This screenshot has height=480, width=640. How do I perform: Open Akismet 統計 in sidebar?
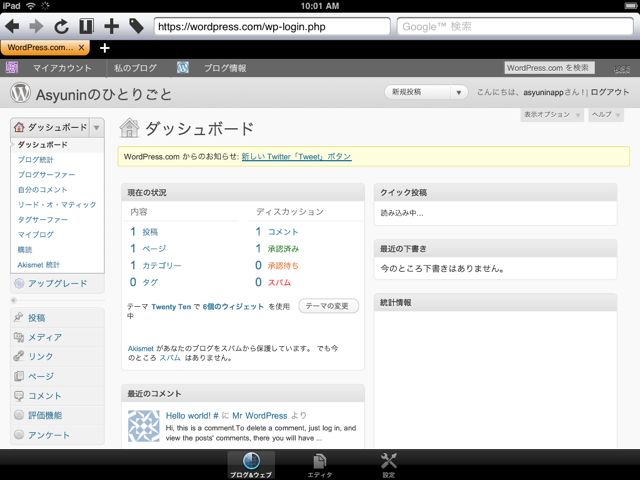point(38,265)
